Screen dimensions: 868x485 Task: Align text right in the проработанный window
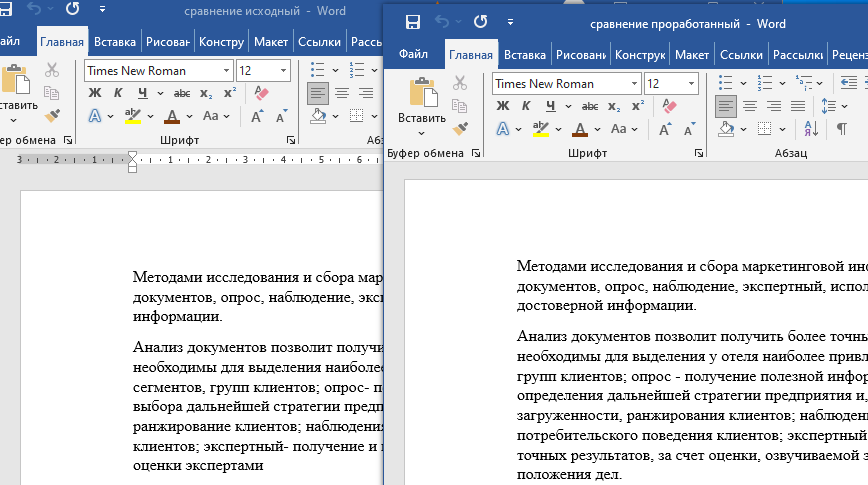774,106
